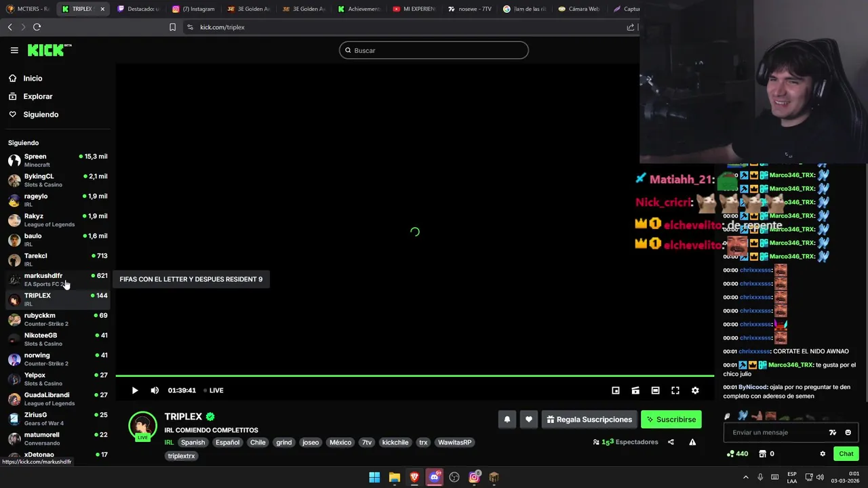Open Explorar in sidebar

click(x=37, y=96)
